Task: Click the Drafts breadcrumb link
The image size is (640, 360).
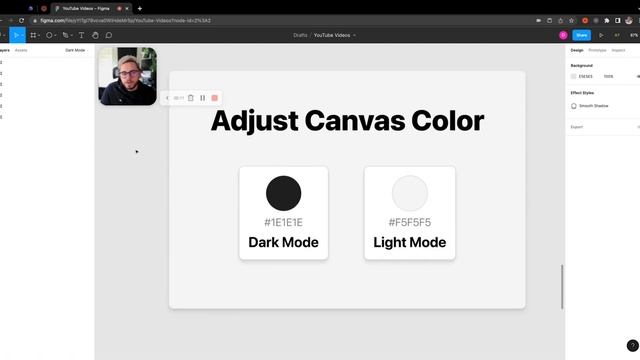Action: [300, 35]
